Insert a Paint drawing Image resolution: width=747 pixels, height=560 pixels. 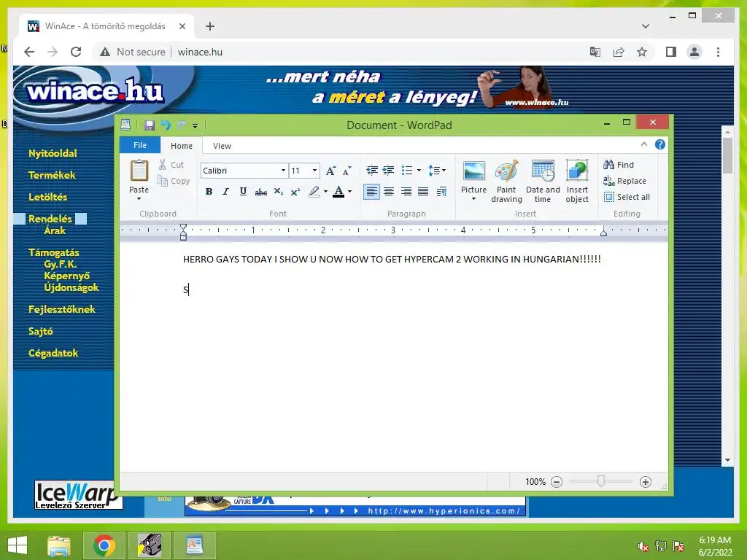tap(506, 181)
